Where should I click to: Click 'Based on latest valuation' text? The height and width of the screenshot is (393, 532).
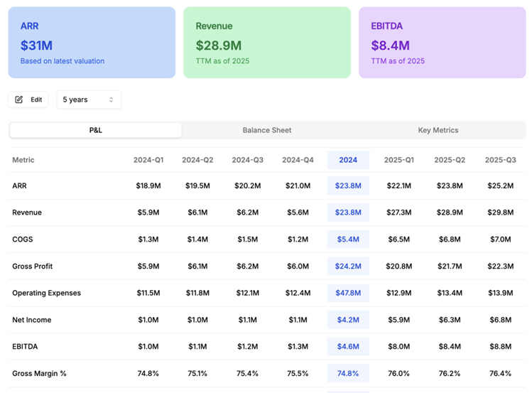pos(63,61)
